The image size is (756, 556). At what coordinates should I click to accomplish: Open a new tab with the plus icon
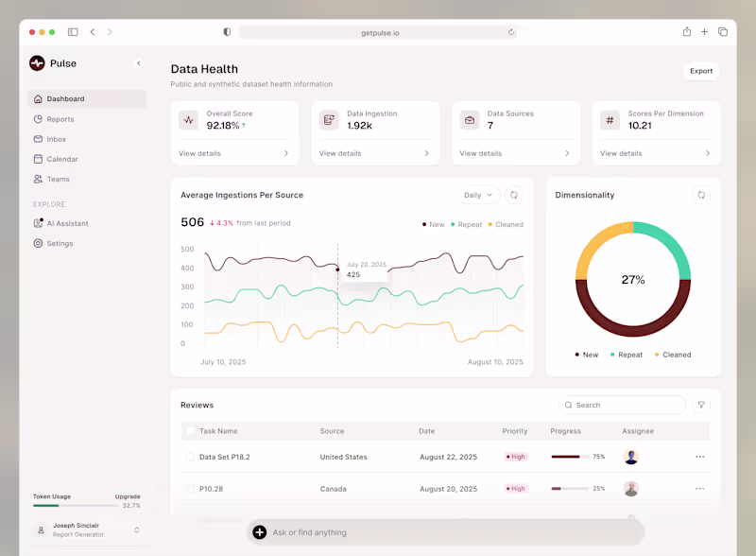tap(704, 32)
